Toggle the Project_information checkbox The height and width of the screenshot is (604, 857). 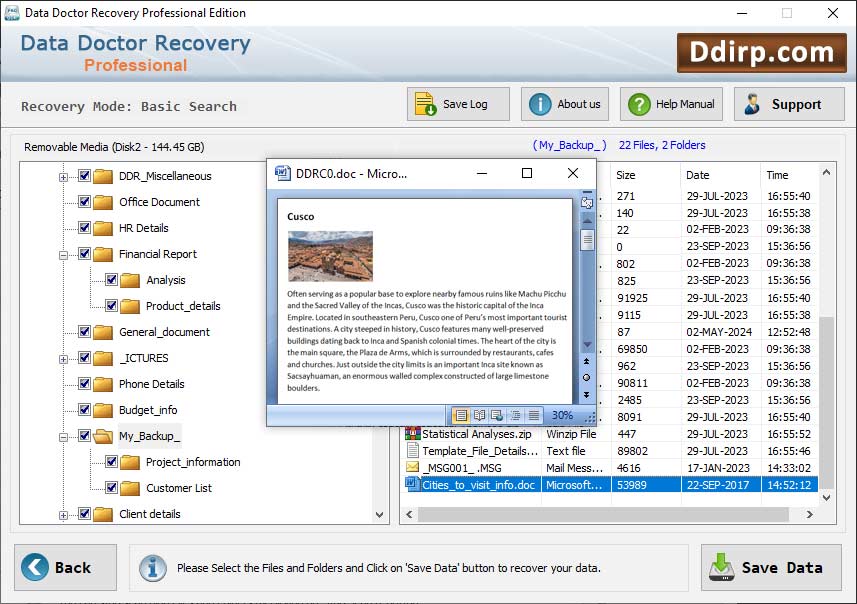(111, 462)
